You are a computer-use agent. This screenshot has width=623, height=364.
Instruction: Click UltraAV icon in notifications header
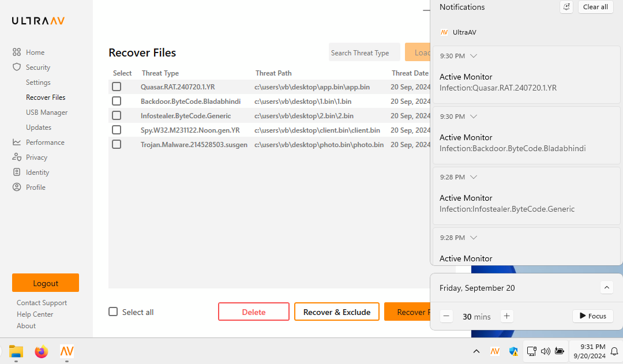click(x=444, y=32)
